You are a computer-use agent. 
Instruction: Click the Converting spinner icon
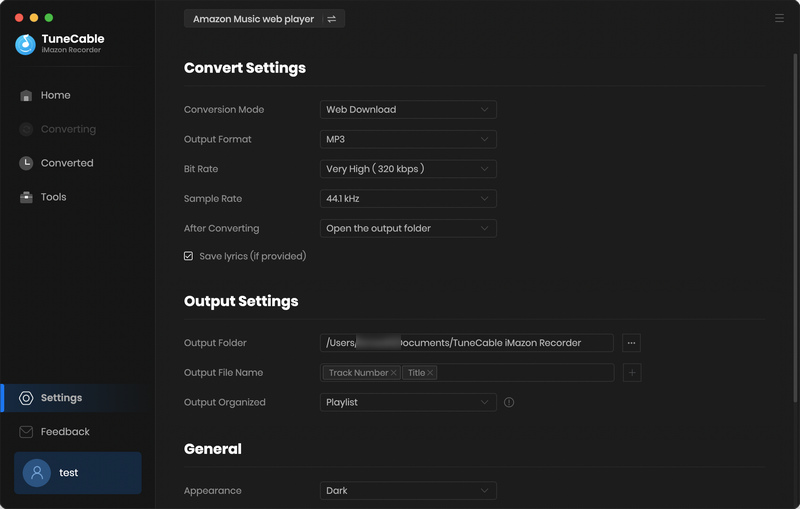(26, 130)
